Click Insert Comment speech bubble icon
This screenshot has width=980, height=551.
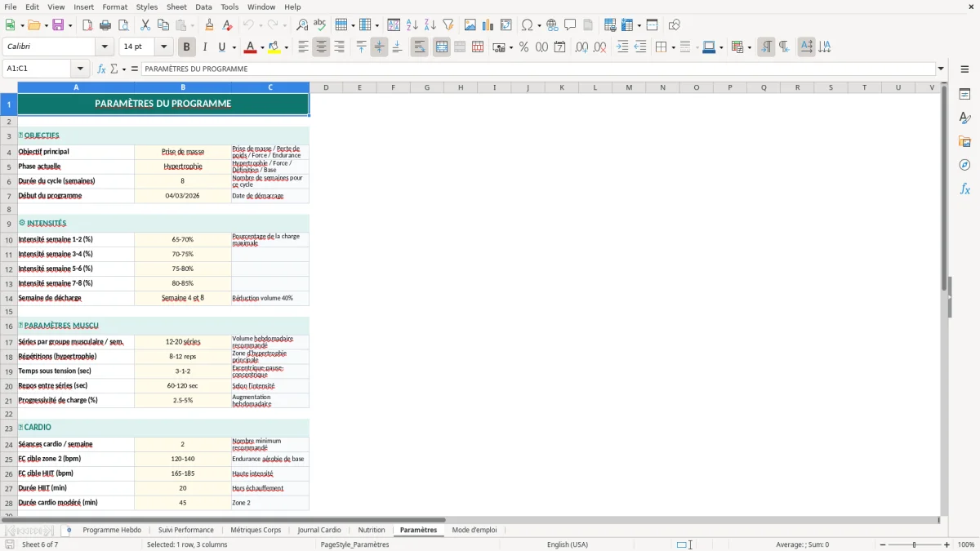(570, 25)
